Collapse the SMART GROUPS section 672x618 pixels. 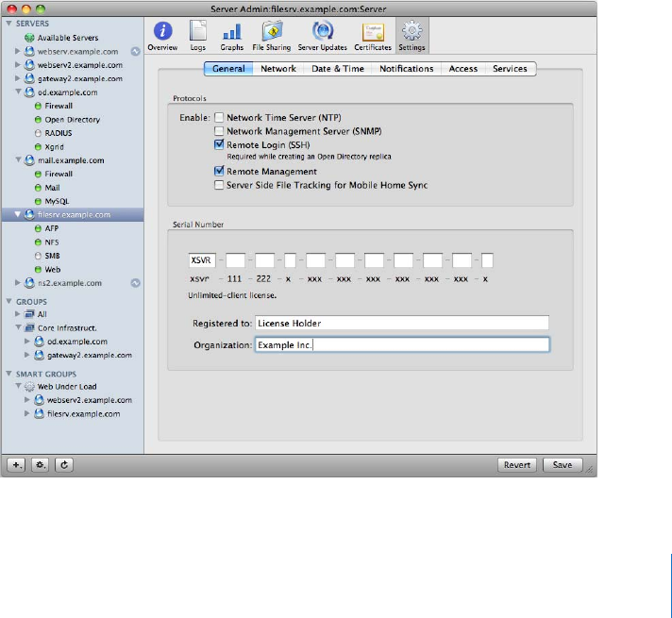click(9, 374)
